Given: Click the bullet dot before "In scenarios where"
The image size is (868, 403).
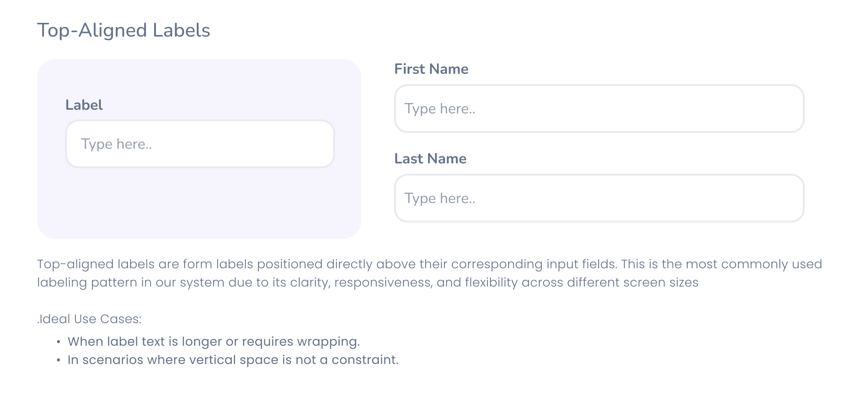Looking at the screenshot, I should coord(59,360).
